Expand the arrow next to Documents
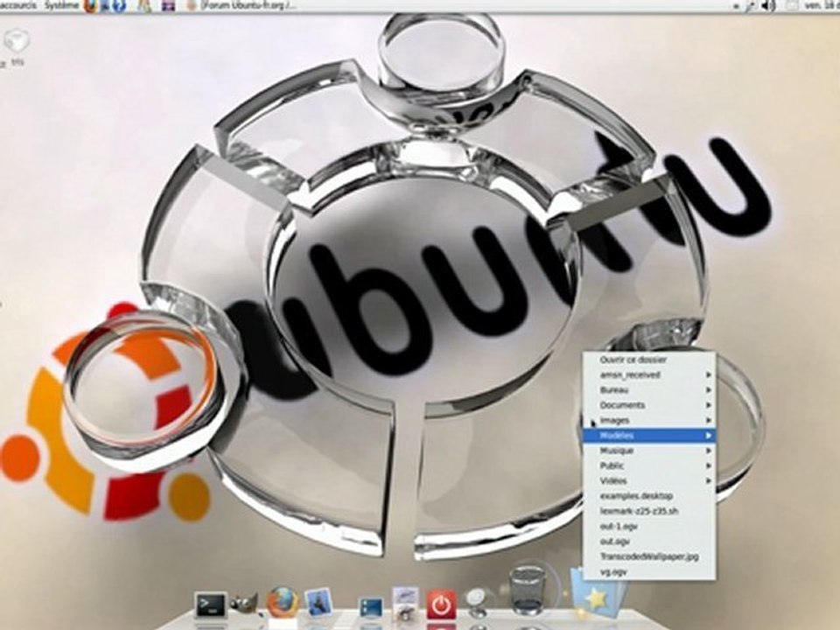The image size is (840, 630). click(x=708, y=405)
